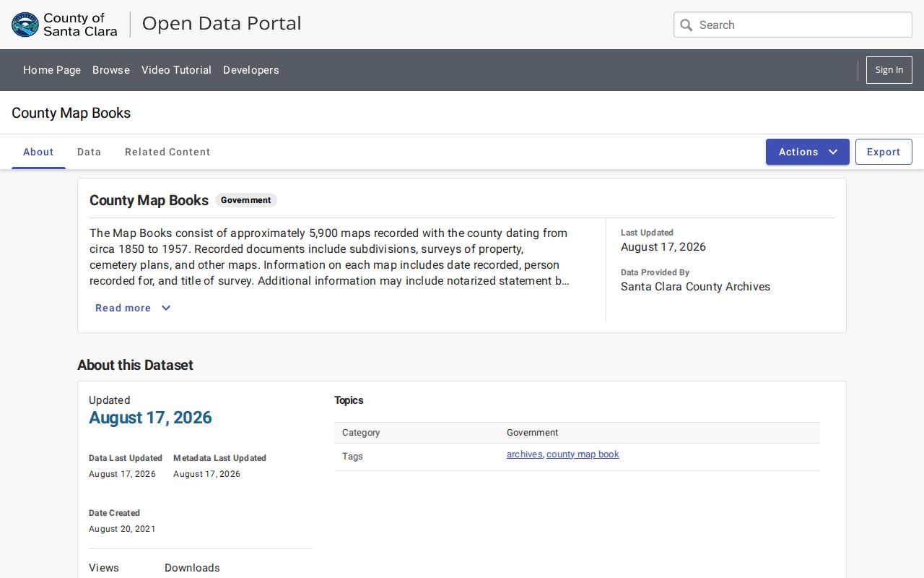The image size is (924, 578).
Task: Open the Home Page menu item
Action: click(x=52, y=70)
